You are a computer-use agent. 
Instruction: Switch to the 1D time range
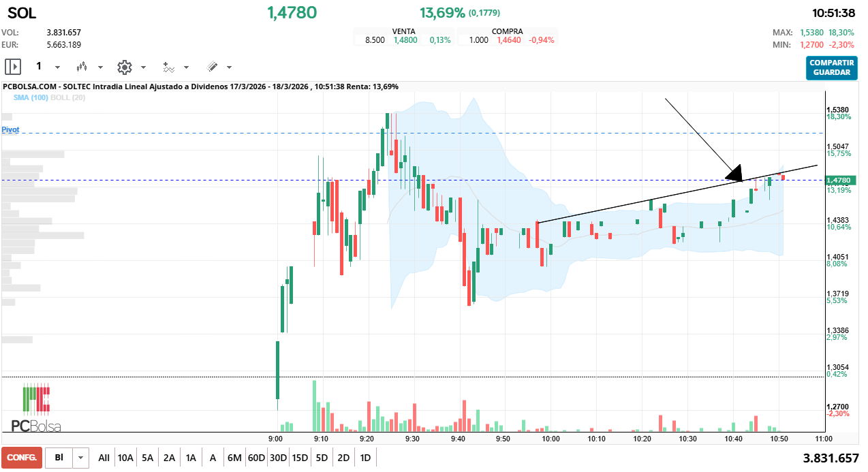point(365,458)
